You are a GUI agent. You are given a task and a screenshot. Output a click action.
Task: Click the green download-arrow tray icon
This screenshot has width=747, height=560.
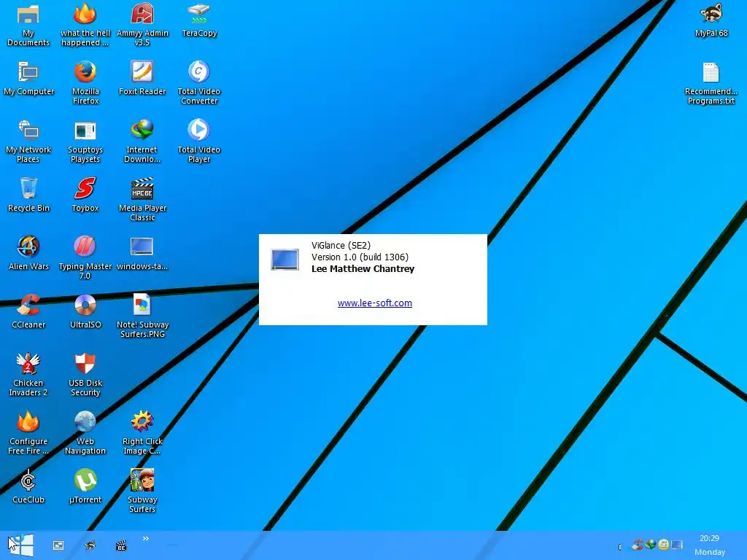pyautogui.click(x=650, y=544)
